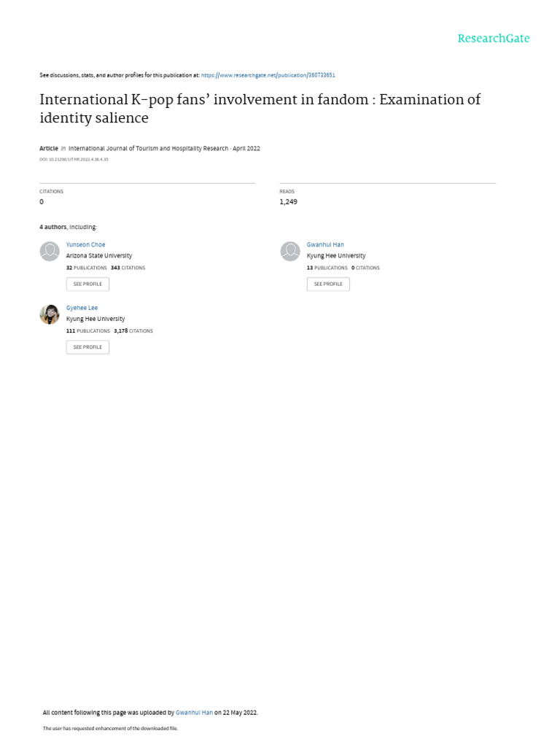Screen dimensions: 560x747
Task: Click the Citations count value
Action: 42,201
